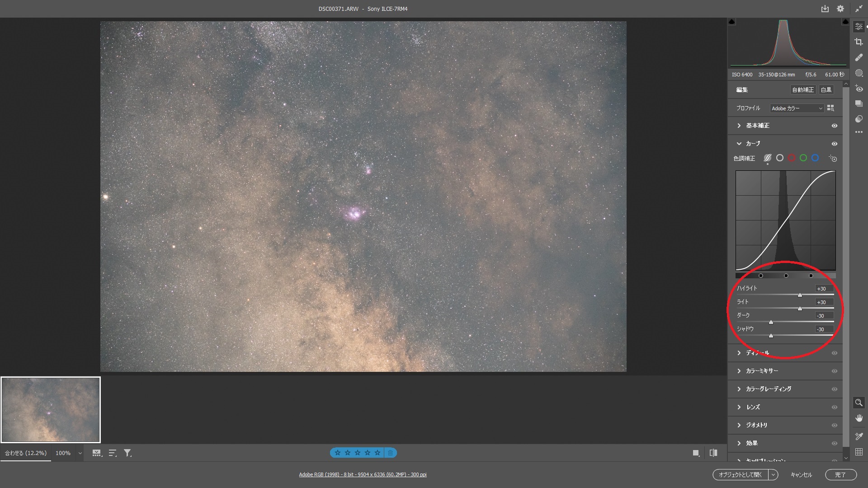Viewport: 868px width, 488px height.
Task: Select the DSC00371 filmstrip thumbnail
Action: (51, 410)
